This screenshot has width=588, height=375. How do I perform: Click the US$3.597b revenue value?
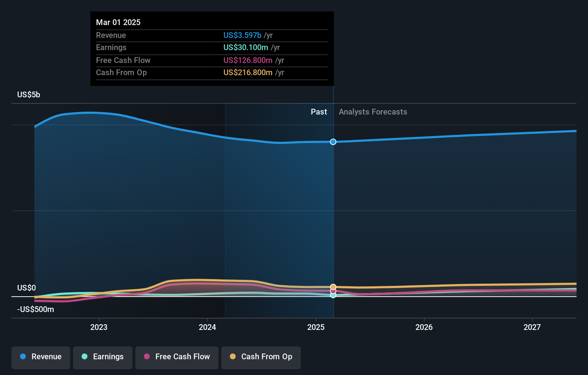[242, 35]
